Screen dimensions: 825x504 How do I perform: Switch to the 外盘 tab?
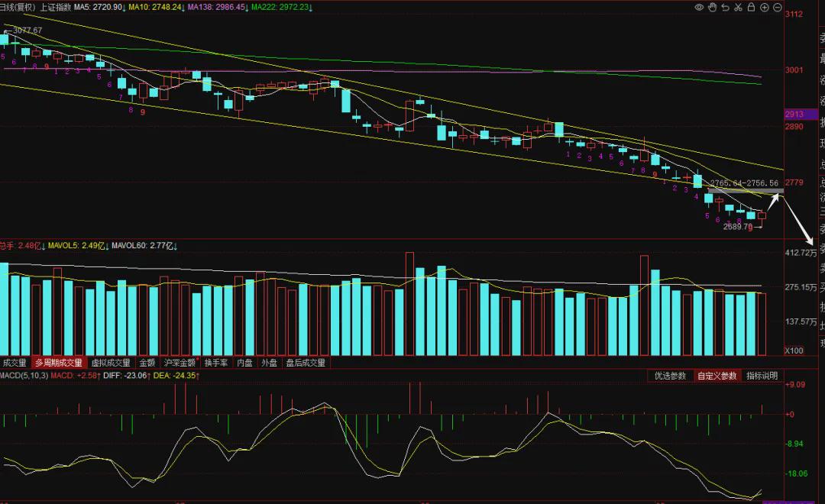pos(270,363)
